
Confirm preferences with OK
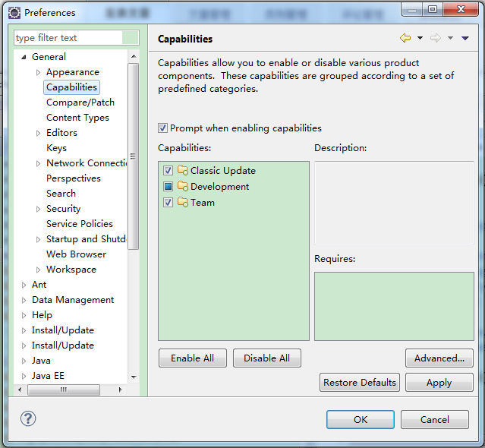(x=361, y=420)
